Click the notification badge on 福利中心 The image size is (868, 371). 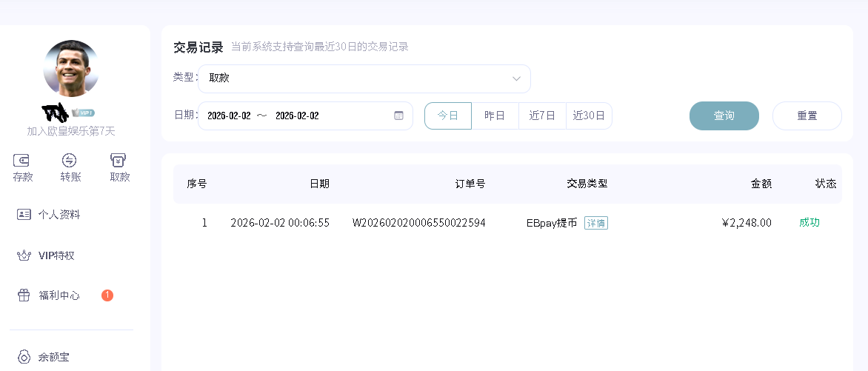click(107, 295)
